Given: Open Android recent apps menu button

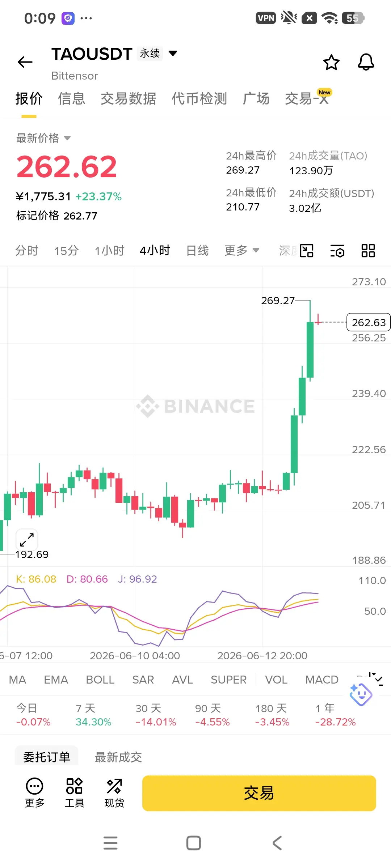Looking at the screenshot, I should (110, 843).
